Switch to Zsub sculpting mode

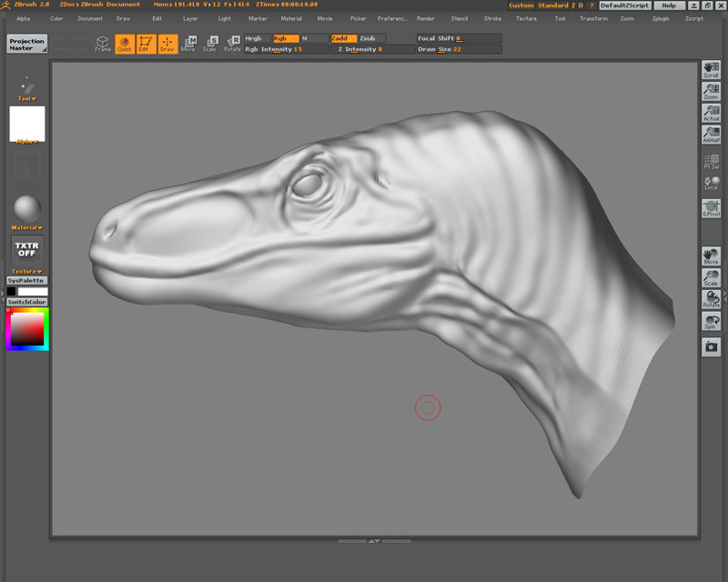click(x=372, y=38)
